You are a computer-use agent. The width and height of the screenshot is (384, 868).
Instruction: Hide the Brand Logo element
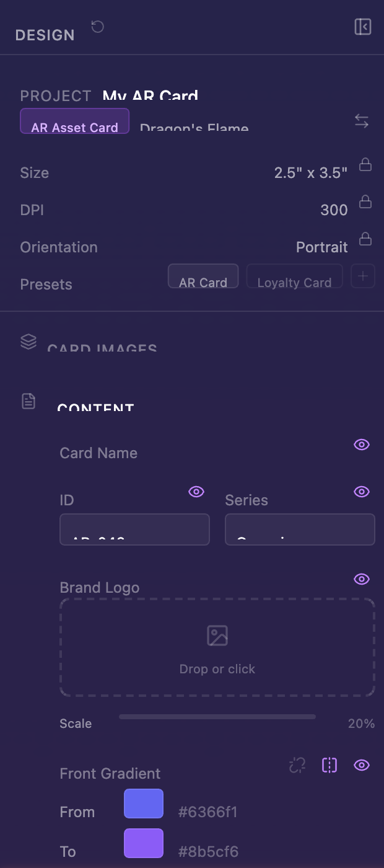pyautogui.click(x=361, y=579)
